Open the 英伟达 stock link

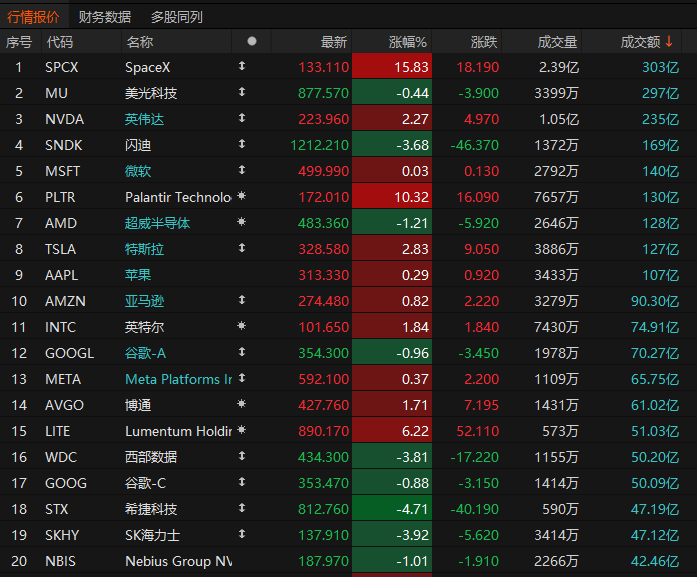pos(144,119)
